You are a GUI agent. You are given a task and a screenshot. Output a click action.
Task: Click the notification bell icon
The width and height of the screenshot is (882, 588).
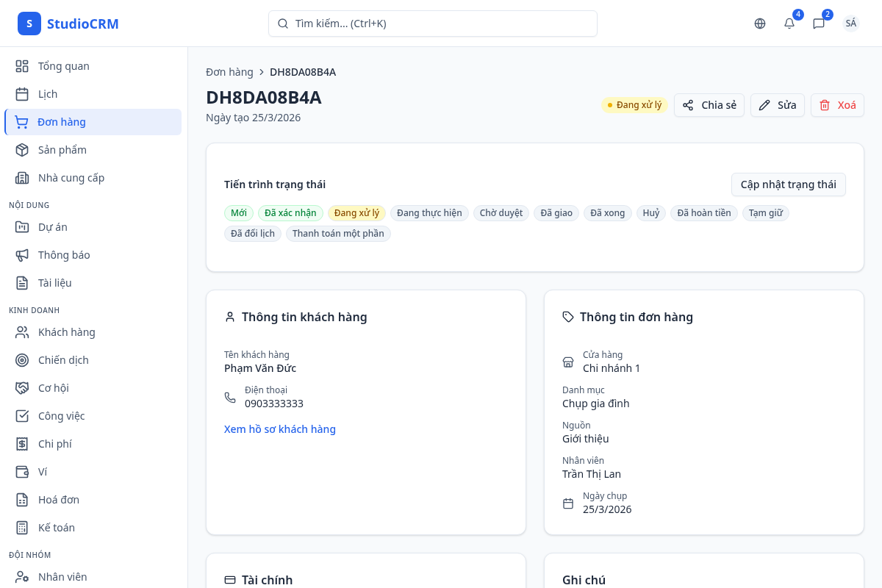point(789,24)
